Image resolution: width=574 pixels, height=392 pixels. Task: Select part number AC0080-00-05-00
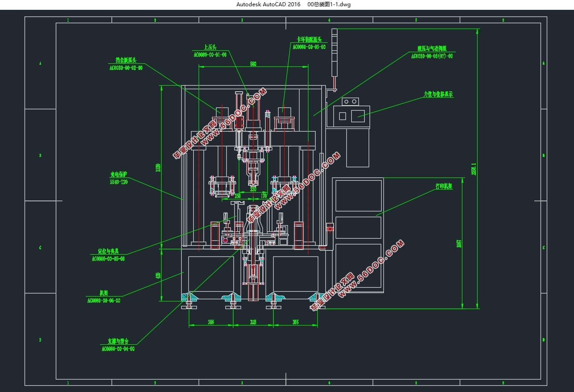pyautogui.click(x=108, y=259)
